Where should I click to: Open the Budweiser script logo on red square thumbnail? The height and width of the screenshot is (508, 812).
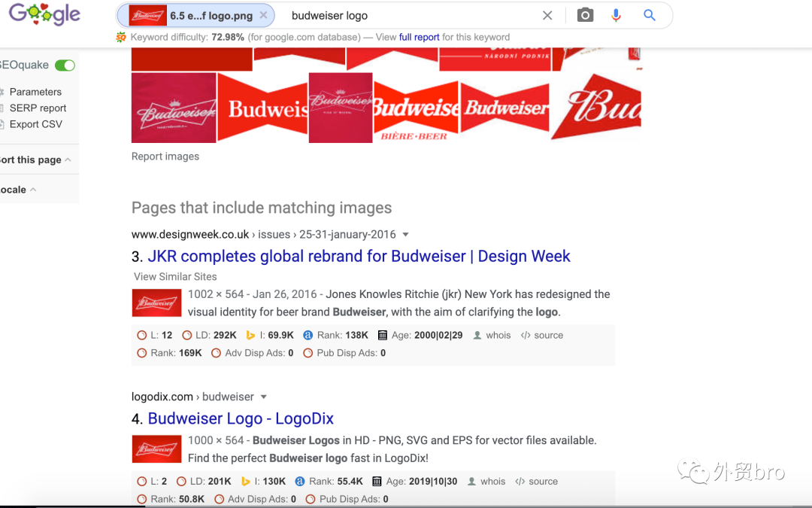click(174, 108)
